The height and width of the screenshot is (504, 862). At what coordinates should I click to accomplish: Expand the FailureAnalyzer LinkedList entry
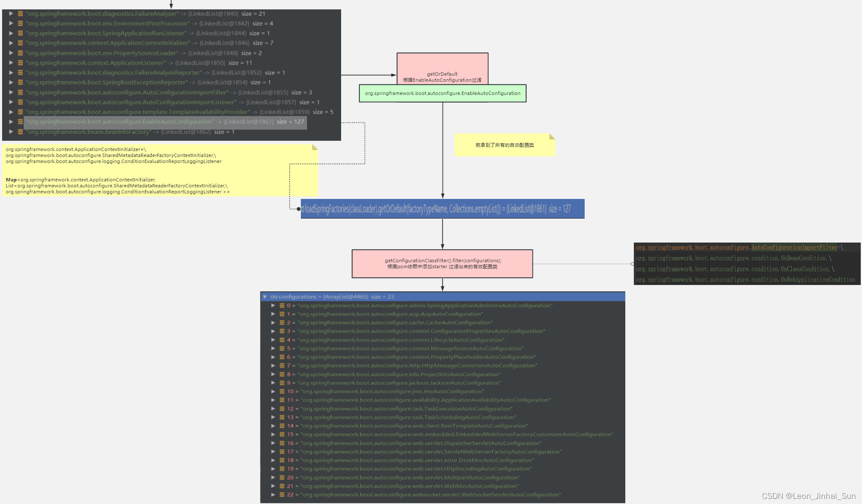coord(11,13)
